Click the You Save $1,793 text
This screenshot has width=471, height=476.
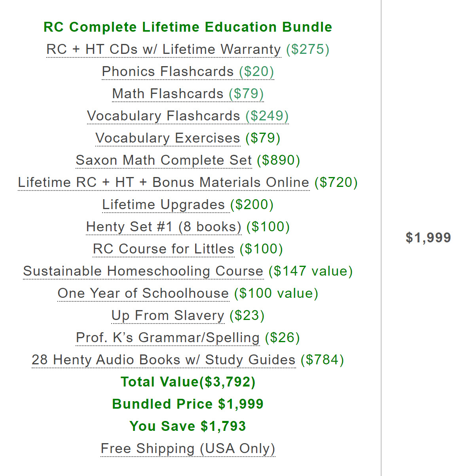tap(188, 426)
